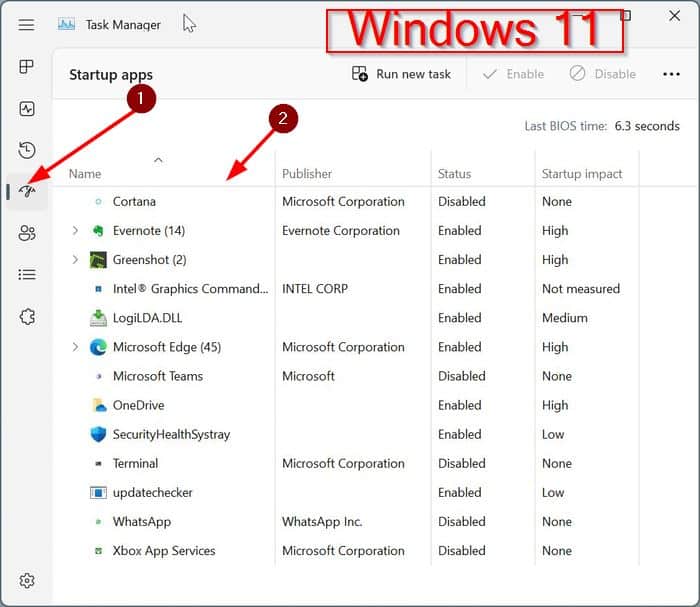
Task: Select the Terminal entry name
Action: click(135, 464)
